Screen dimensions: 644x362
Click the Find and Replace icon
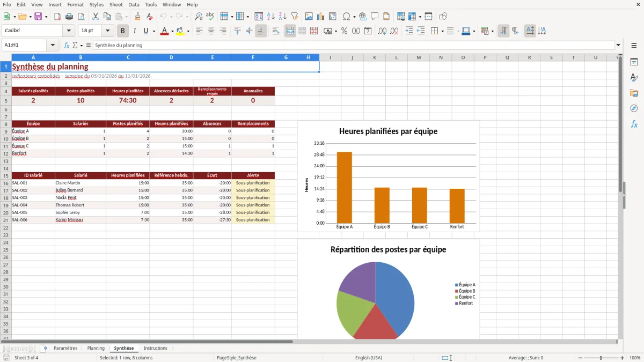(x=199, y=17)
